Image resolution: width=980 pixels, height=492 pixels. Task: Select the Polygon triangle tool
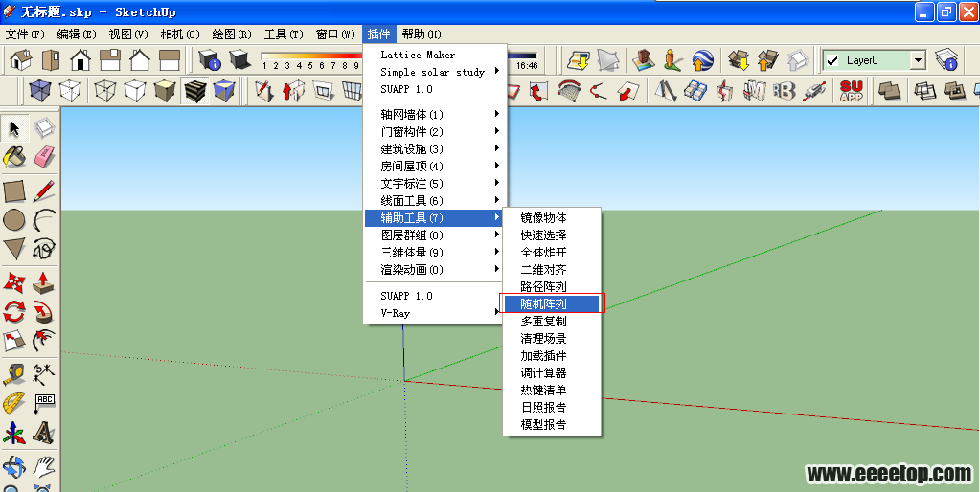14,249
